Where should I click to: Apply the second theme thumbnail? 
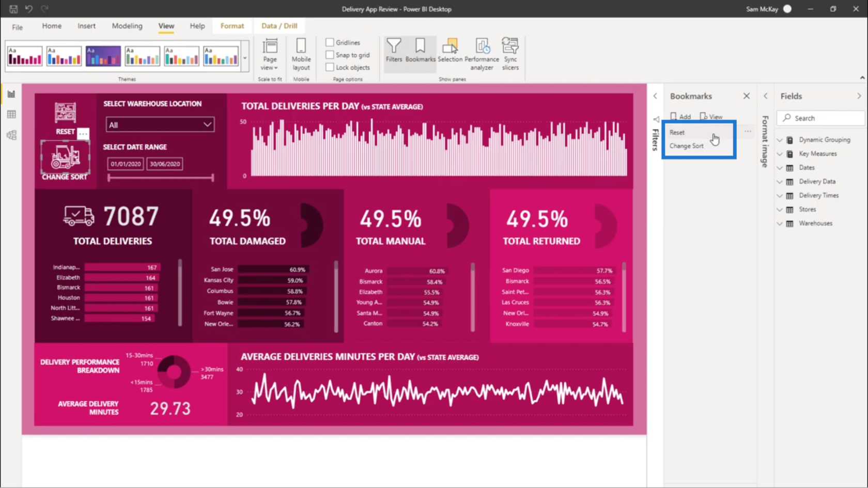pos(64,56)
